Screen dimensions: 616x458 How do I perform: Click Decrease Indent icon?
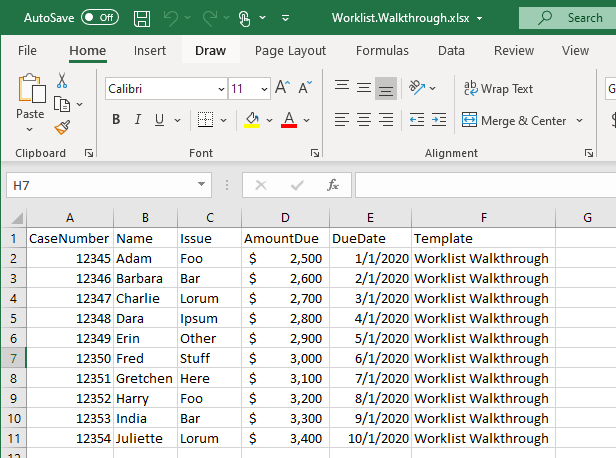416,120
